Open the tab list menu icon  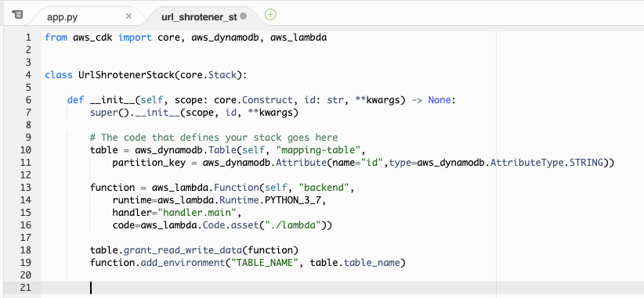point(17,15)
